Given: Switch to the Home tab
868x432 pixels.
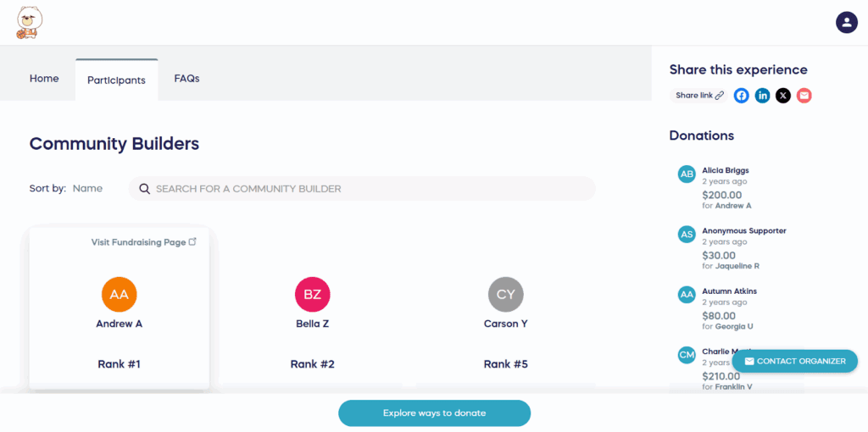Looking at the screenshot, I should (x=44, y=79).
